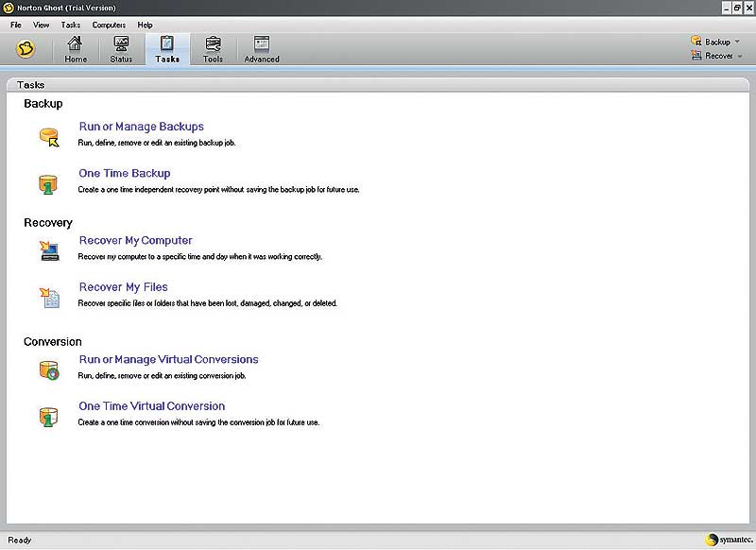Click the 'Run, define, remove or edit an existing backup job' text

point(157,143)
